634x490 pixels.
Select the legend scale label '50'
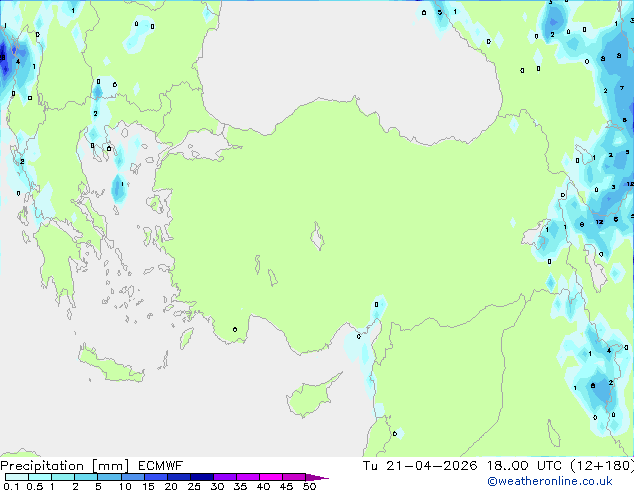[x=309, y=486]
